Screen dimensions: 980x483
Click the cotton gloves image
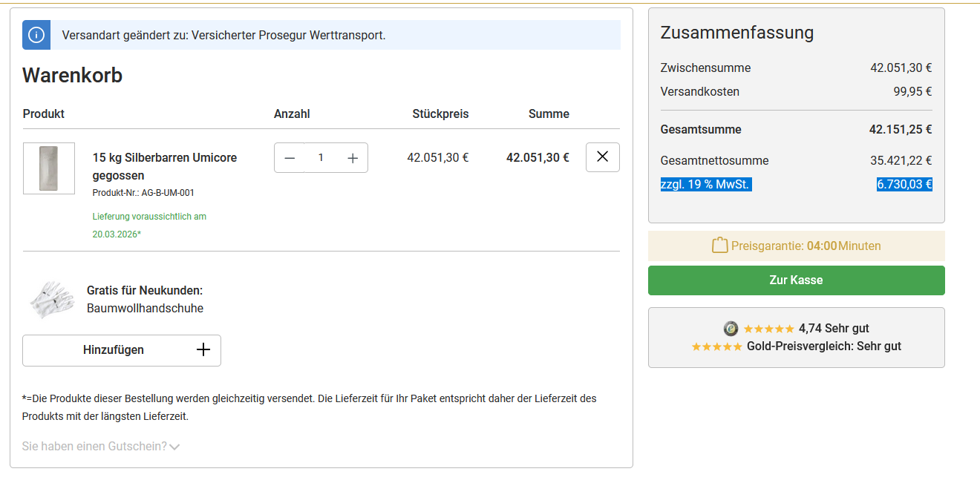click(x=51, y=299)
